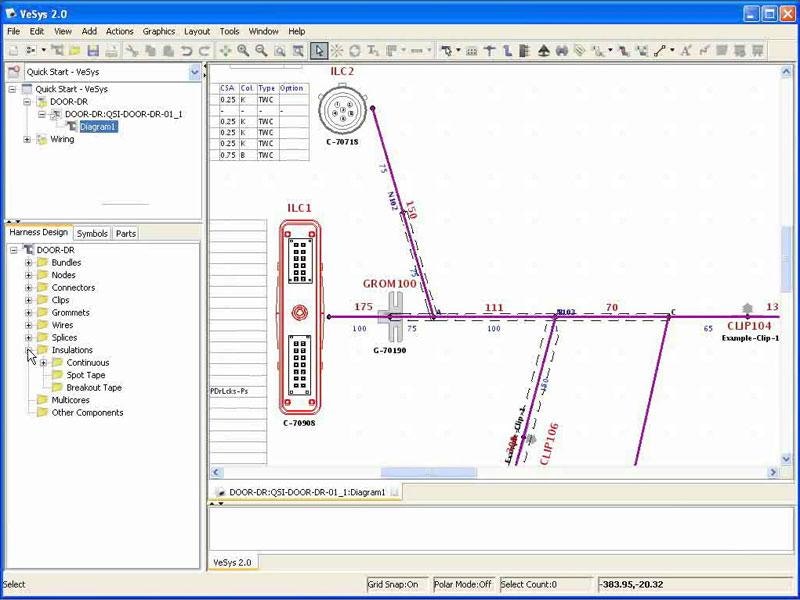Click the Save disk icon in toolbar

[93, 50]
